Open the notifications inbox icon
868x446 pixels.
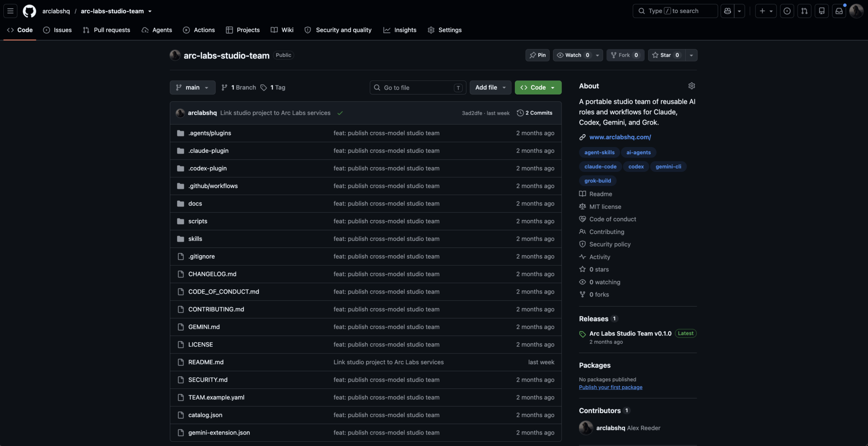(839, 11)
